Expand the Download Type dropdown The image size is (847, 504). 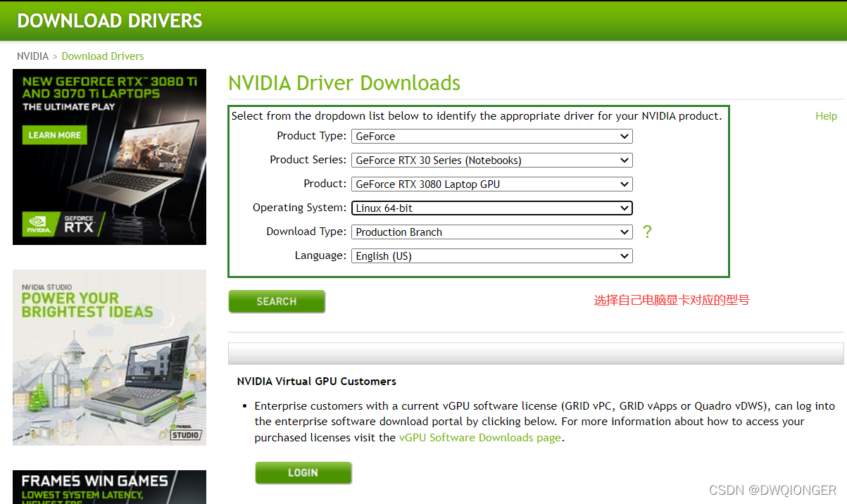click(x=491, y=232)
